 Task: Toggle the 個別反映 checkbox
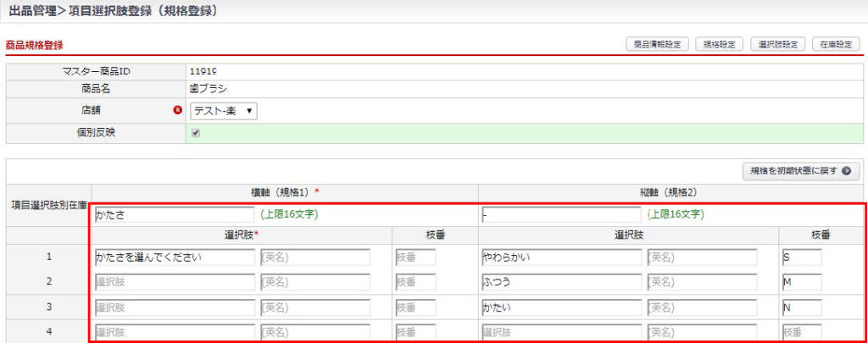click(x=196, y=133)
